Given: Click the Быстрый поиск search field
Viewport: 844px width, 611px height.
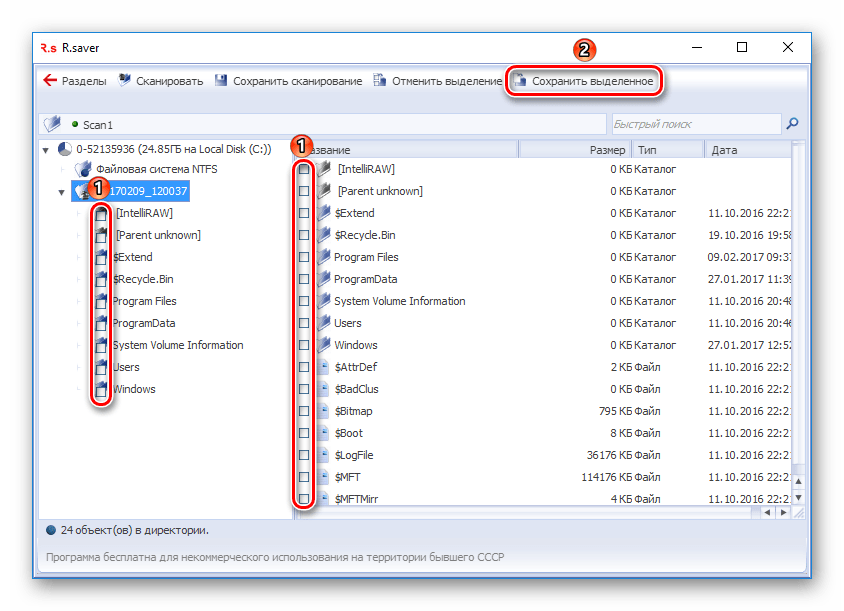Looking at the screenshot, I should (x=696, y=124).
